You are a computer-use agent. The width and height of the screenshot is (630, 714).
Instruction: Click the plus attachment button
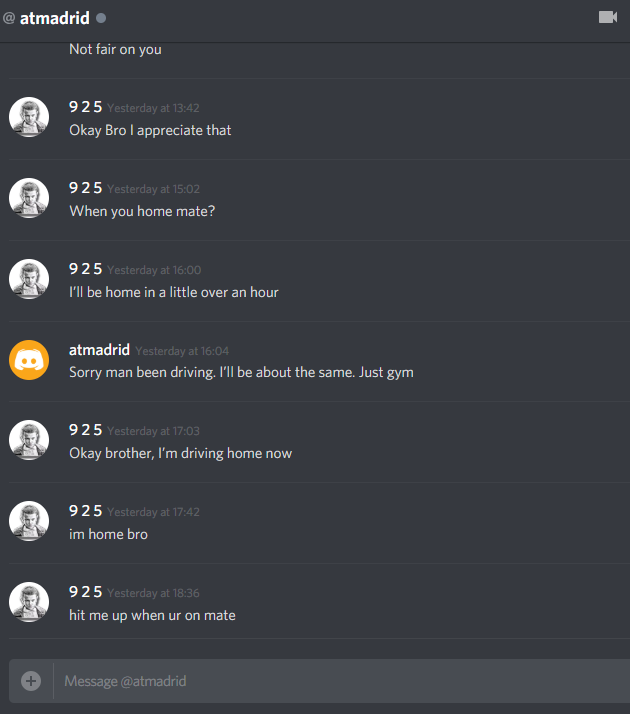pyautogui.click(x=31, y=681)
